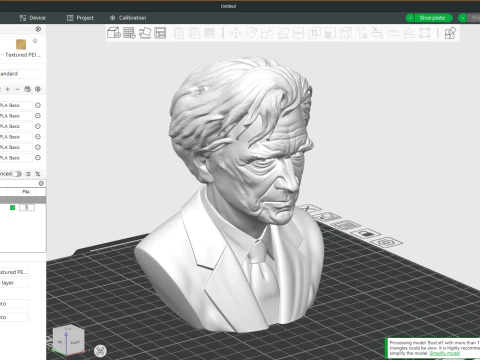Select the Move tool
This screenshot has width=480, height=360.
point(236,33)
